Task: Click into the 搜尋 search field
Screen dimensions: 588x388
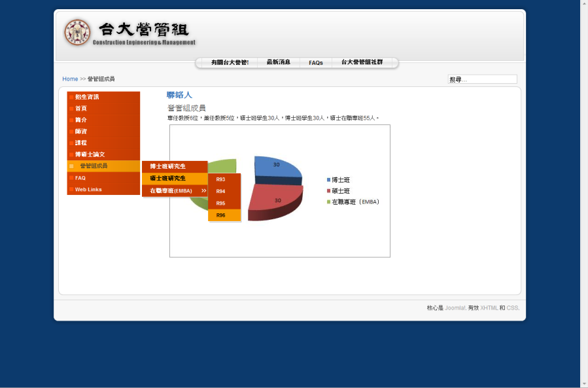Action: [x=482, y=79]
